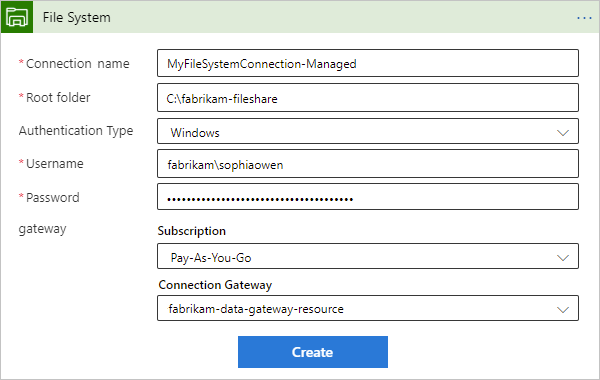Open the ellipsis menu in the header

pyautogui.click(x=584, y=18)
